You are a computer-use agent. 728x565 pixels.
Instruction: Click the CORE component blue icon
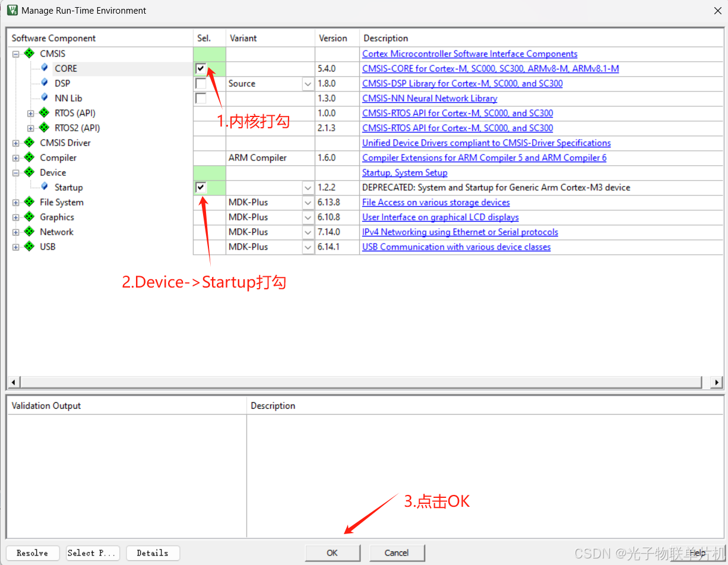tap(44, 68)
